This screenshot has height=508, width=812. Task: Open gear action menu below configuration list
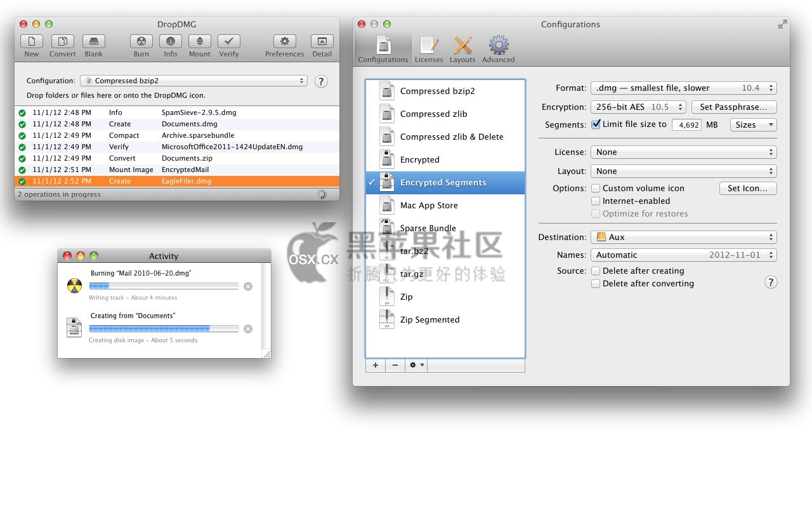pyautogui.click(x=416, y=365)
